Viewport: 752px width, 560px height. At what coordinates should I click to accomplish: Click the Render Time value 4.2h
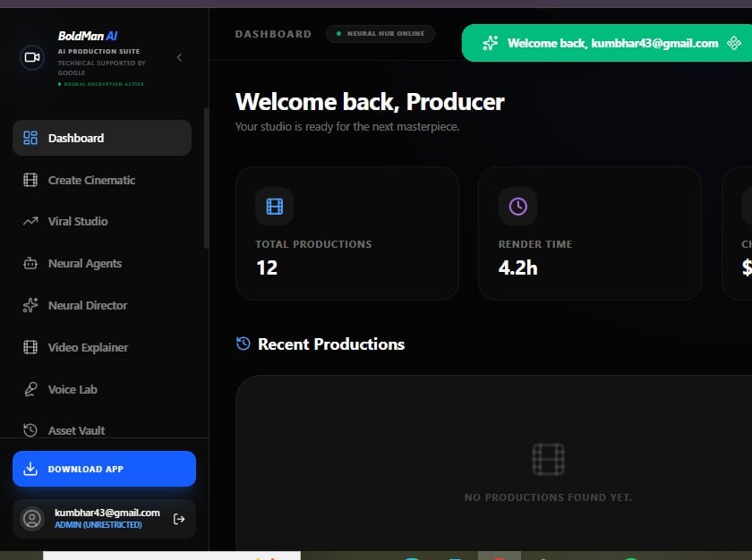coord(518,267)
